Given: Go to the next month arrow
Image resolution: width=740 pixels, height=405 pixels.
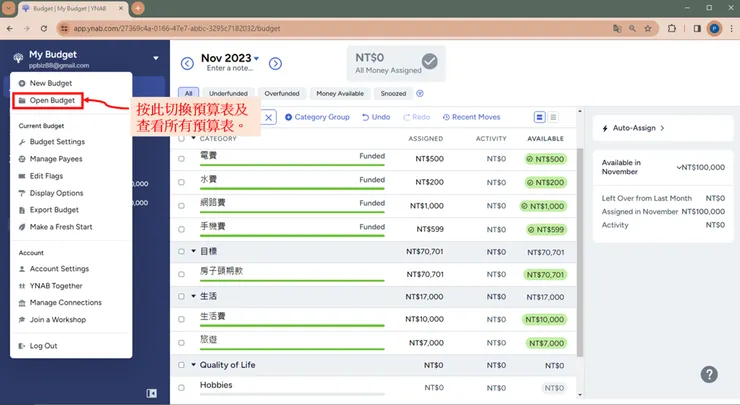Looking at the screenshot, I should tap(276, 63).
